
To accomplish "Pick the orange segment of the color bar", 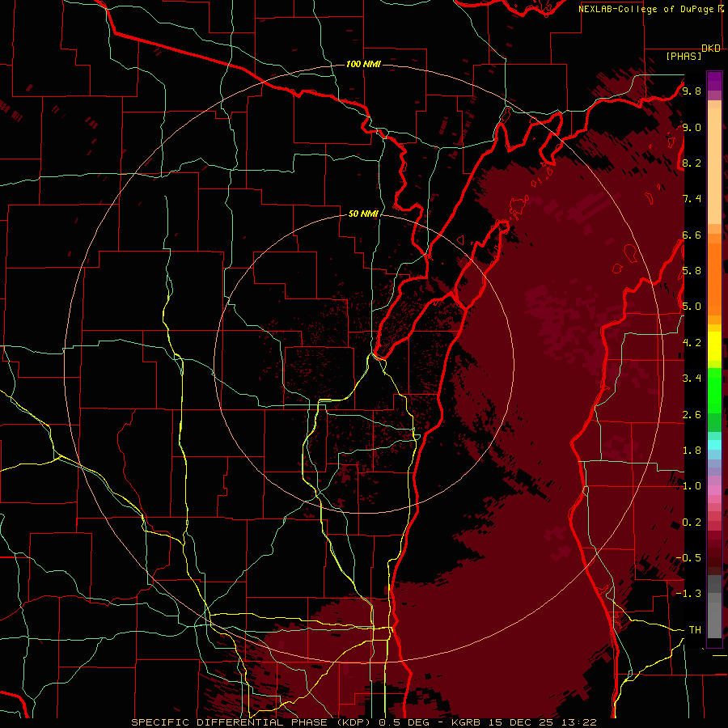I will [714, 278].
